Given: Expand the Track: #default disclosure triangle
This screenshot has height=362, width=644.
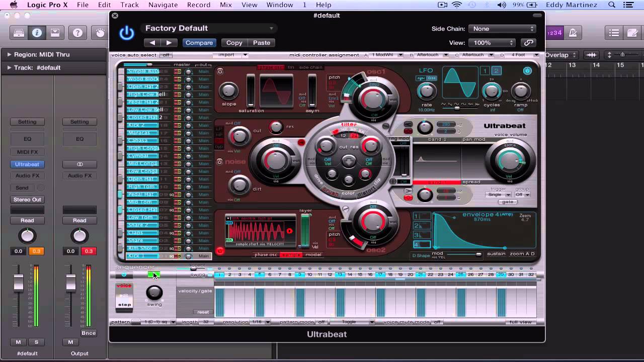Looking at the screenshot, I should click(9, 67).
